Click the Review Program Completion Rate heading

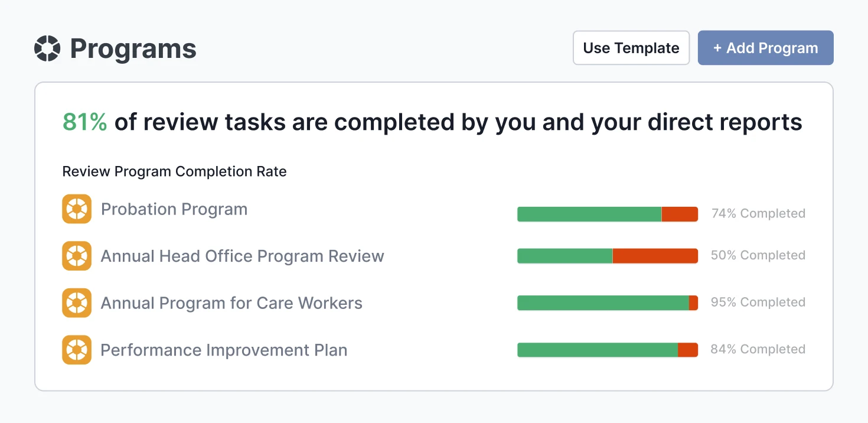click(x=174, y=171)
